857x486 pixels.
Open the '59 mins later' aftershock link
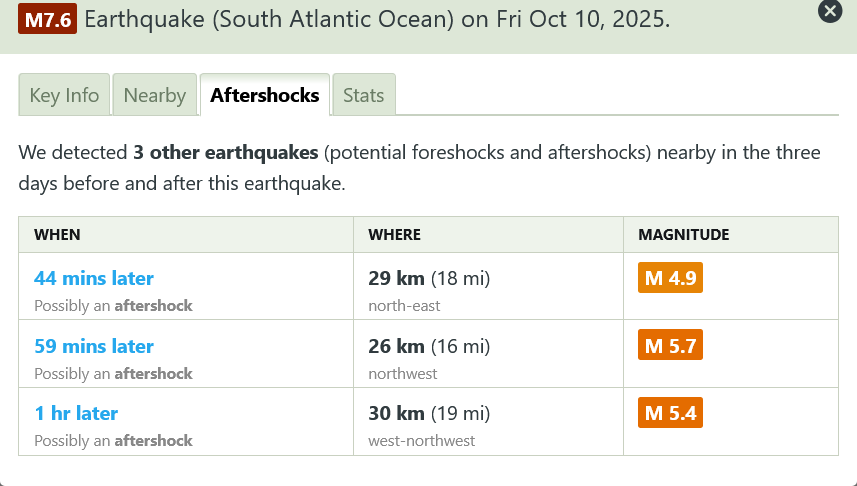pyautogui.click(x=94, y=346)
